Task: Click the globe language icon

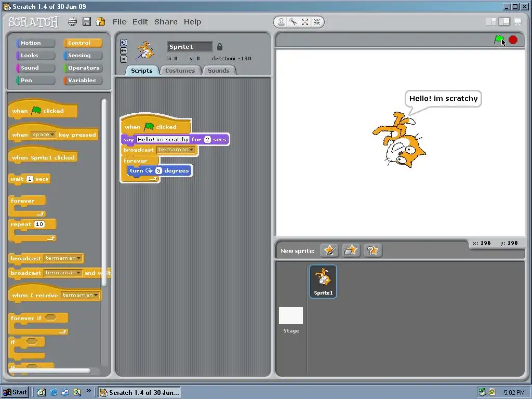Action: [x=72, y=22]
